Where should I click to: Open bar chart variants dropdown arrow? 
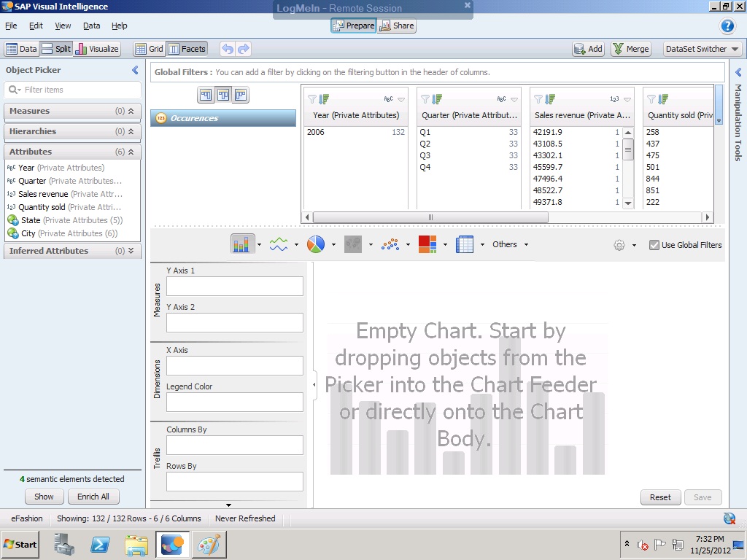[x=259, y=245]
